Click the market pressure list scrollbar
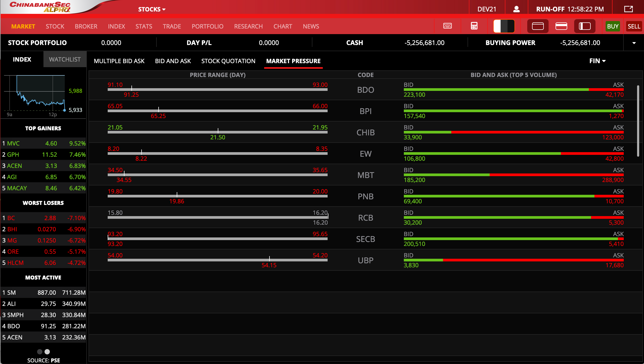This screenshot has height=364, width=644. tap(638, 121)
